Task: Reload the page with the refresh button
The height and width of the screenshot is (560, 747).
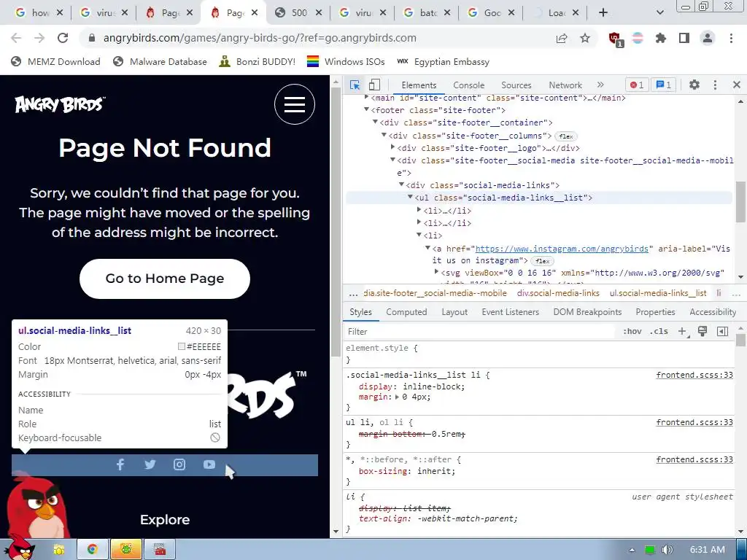Action: [x=63, y=38]
